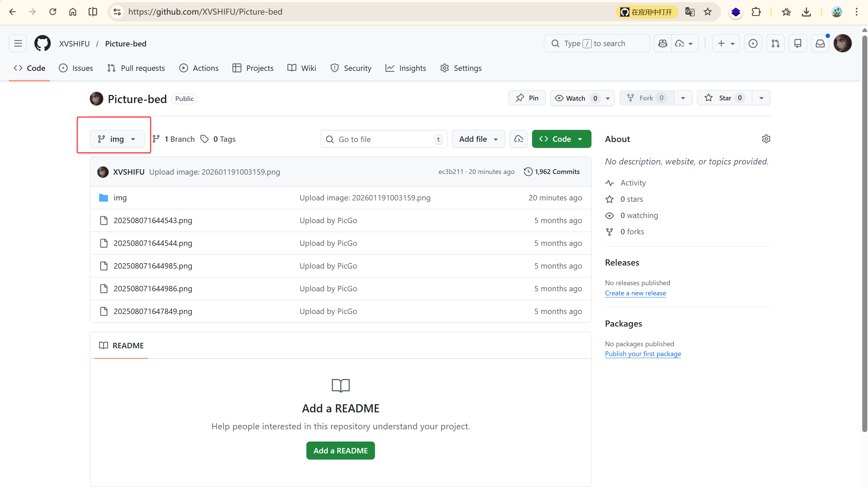This screenshot has width=868, height=488.
Task: Toggle Watch on this repository
Action: click(x=575, y=98)
